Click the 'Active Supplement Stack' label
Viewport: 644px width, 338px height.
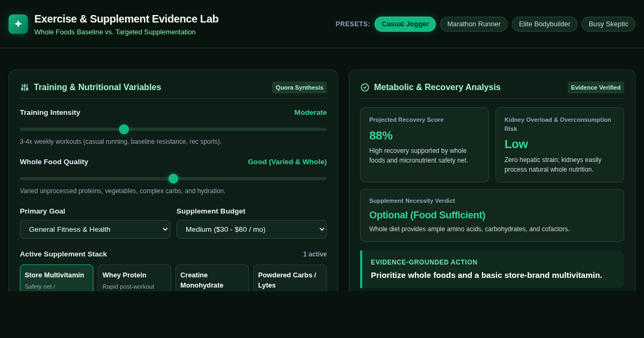(x=63, y=254)
